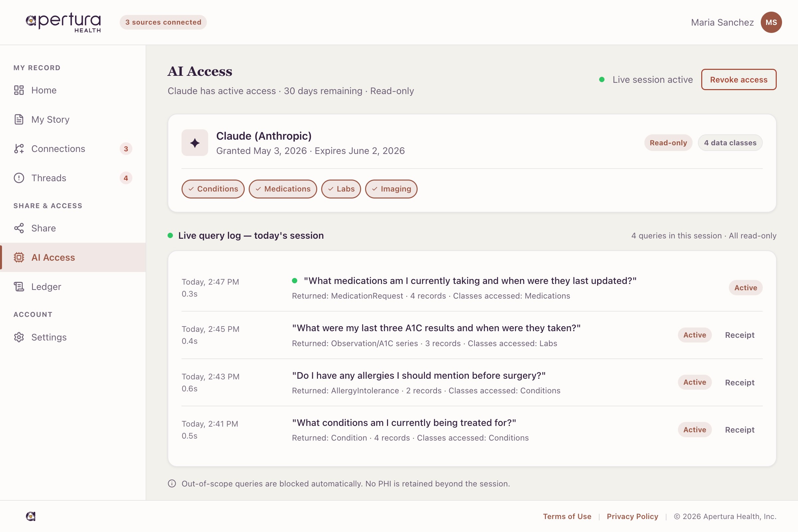Toggle the Conditions data class chip

213,189
